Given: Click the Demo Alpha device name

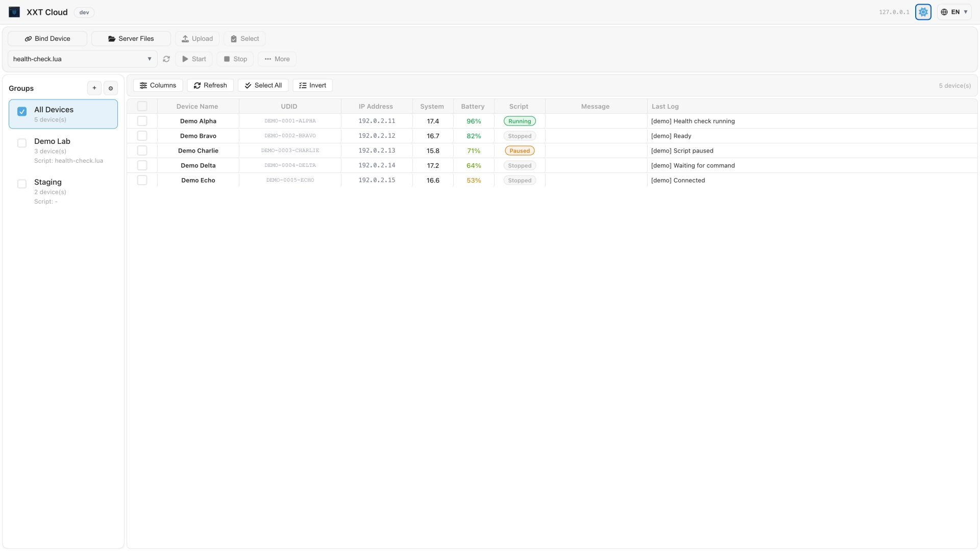Looking at the screenshot, I should tap(198, 121).
